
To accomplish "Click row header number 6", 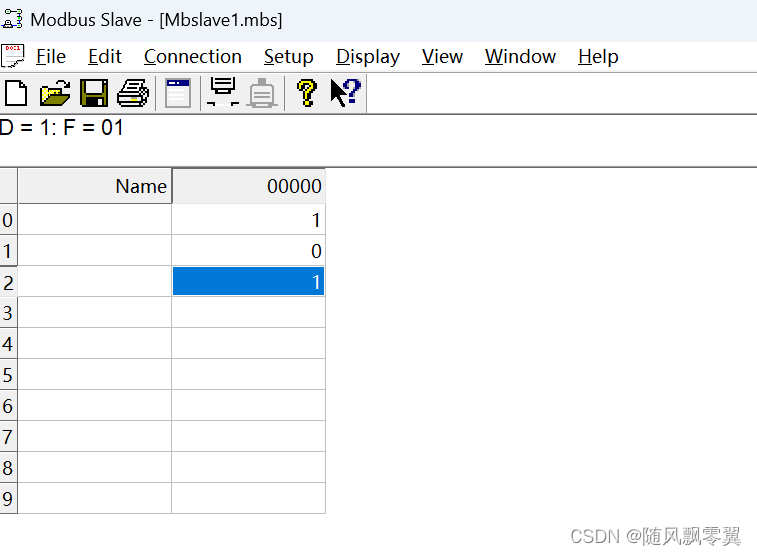I will [8, 405].
